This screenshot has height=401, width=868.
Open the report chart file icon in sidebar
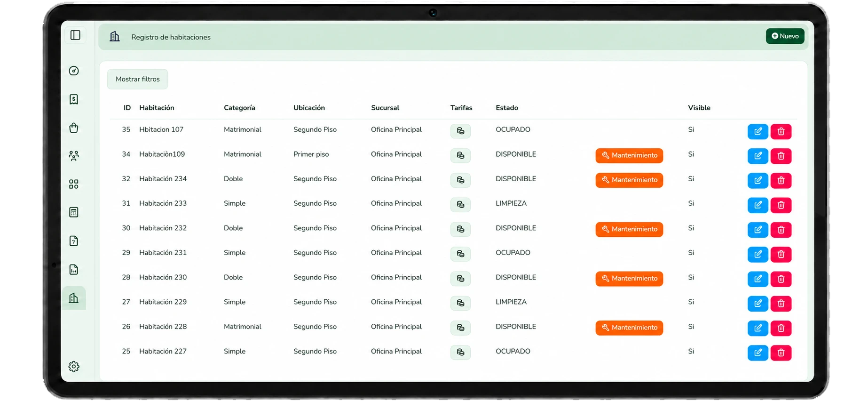tap(74, 270)
